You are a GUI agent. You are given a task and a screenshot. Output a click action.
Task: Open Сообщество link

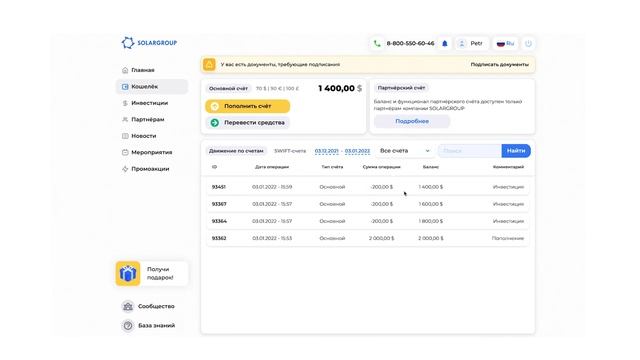pyautogui.click(x=148, y=306)
